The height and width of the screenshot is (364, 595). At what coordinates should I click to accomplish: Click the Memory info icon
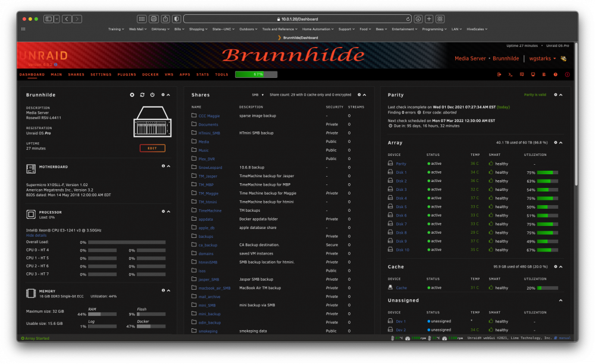point(163,290)
